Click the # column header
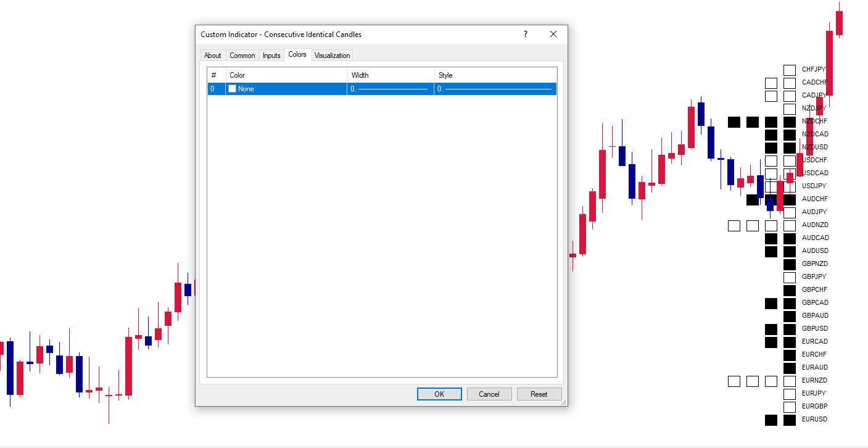 click(x=217, y=75)
